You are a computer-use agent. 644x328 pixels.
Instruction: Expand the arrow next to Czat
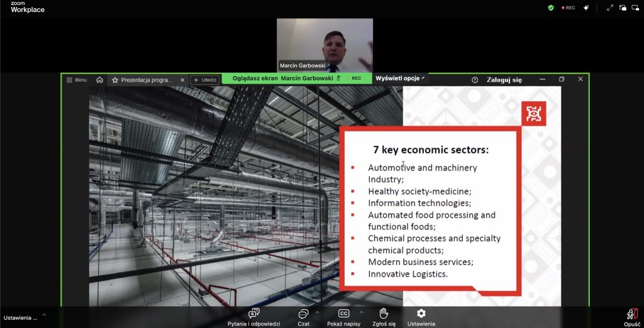tap(317, 312)
